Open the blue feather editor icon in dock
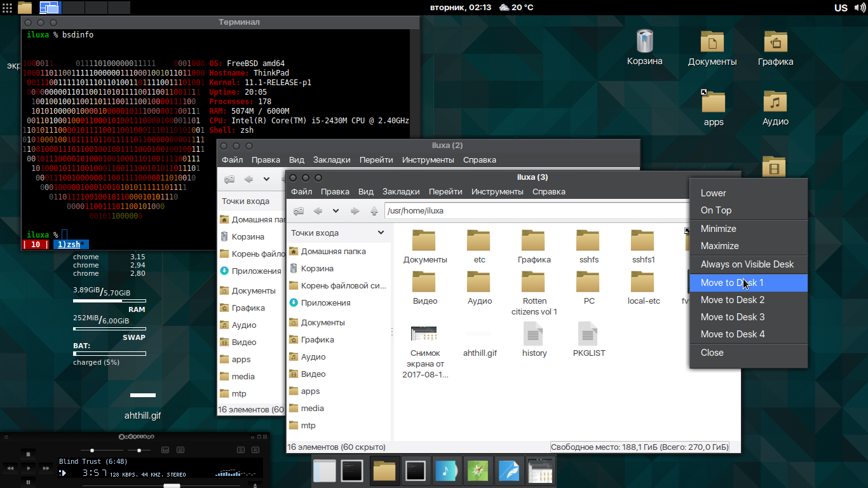 click(x=510, y=471)
